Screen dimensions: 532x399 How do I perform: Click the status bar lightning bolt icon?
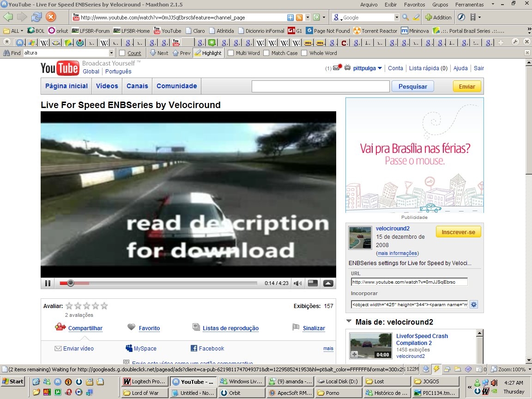[437, 369]
